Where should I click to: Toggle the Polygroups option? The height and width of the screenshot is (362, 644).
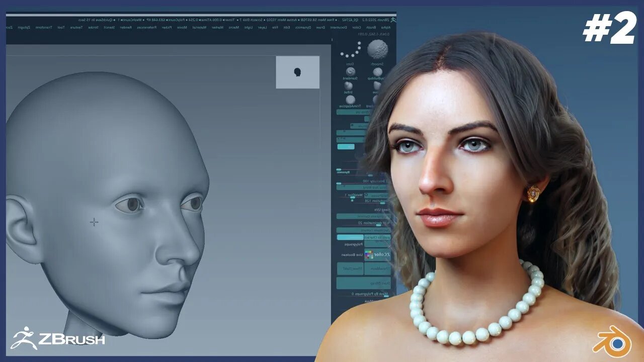(354, 244)
